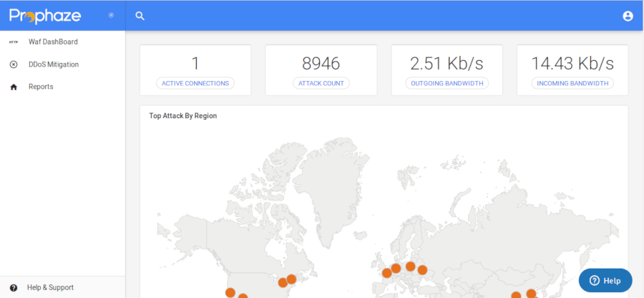Open the Waf DashBoard menu item

53,42
